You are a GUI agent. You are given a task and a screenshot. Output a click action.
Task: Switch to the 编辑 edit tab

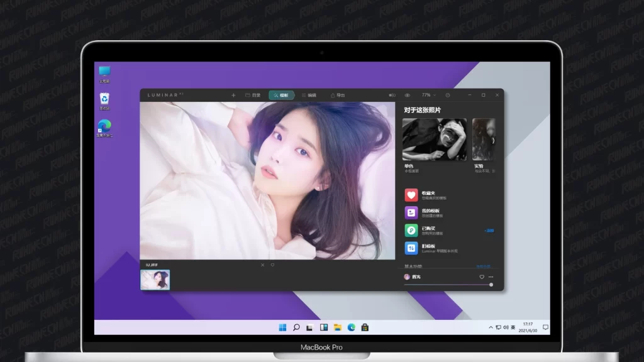309,95
